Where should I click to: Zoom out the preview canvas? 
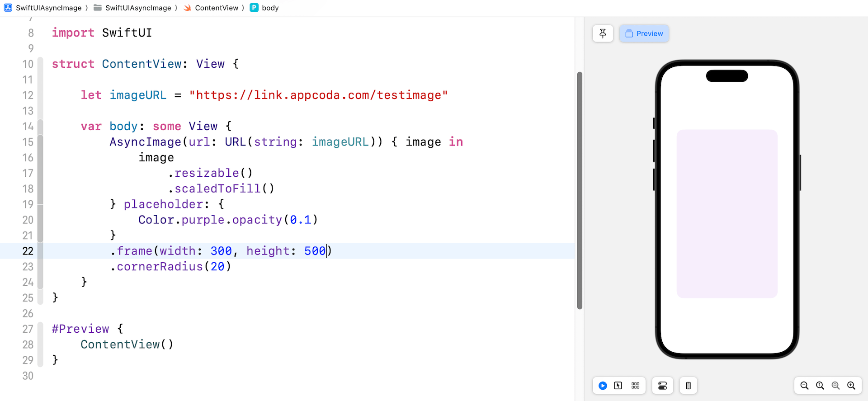coord(804,386)
